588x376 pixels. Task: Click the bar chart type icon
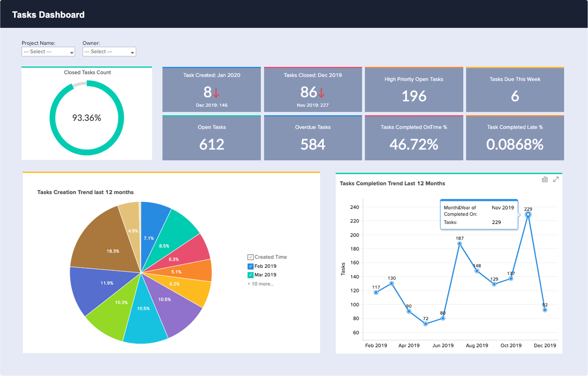[x=545, y=179]
